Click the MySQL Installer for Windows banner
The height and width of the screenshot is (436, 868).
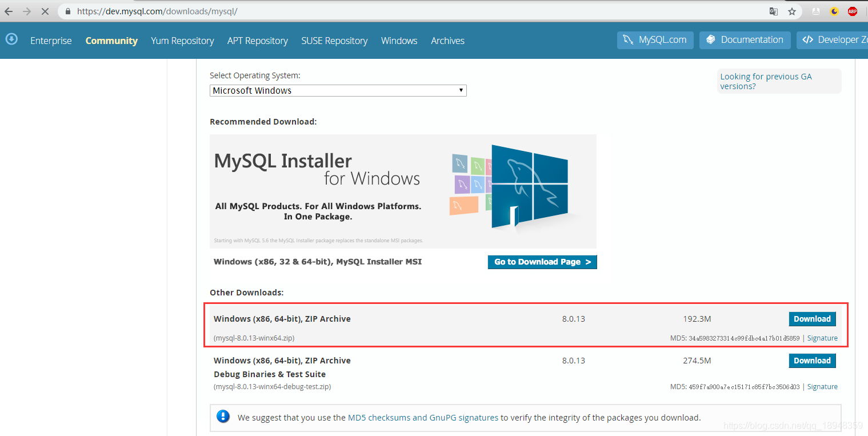(x=403, y=191)
